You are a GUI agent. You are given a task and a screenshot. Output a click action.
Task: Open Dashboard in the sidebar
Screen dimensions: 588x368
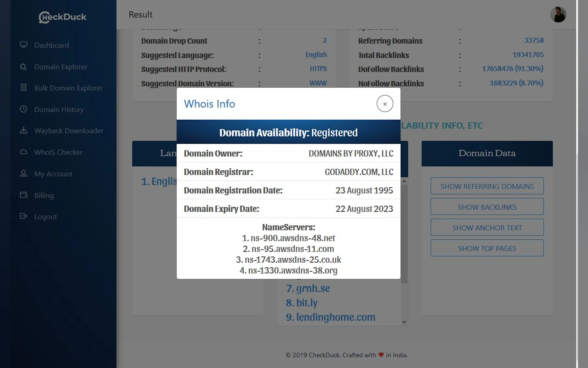click(52, 45)
